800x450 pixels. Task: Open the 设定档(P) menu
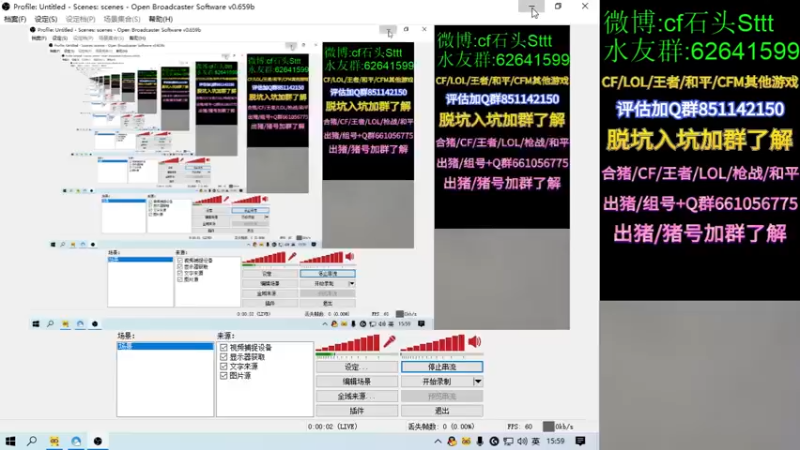80,19
